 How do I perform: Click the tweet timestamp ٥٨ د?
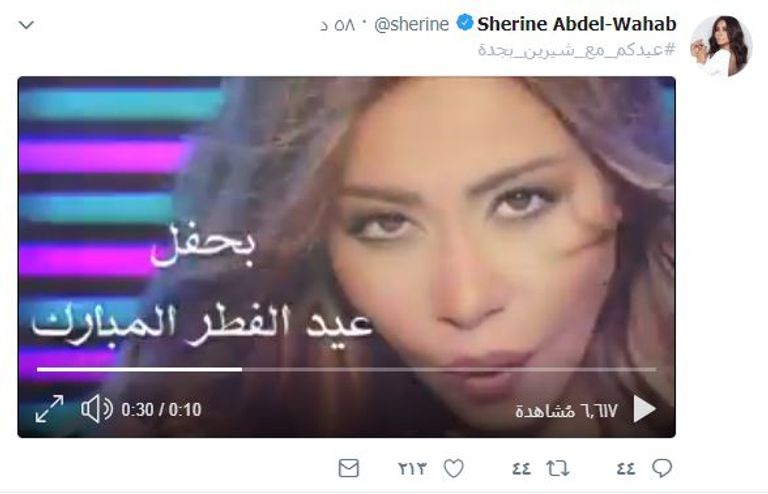point(338,24)
